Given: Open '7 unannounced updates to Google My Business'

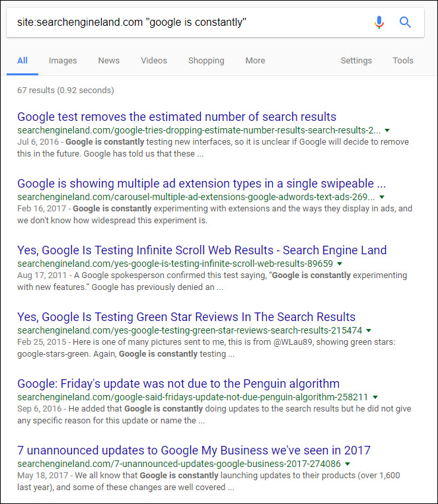Looking at the screenshot, I should point(194,450).
